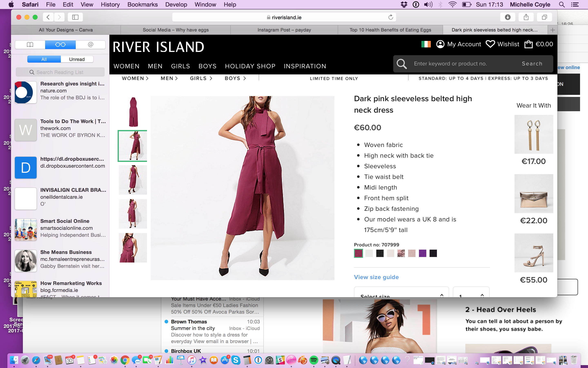Go forward with Safari's forward arrow
The height and width of the screenshot is (368, 588).
click(59, 17)
